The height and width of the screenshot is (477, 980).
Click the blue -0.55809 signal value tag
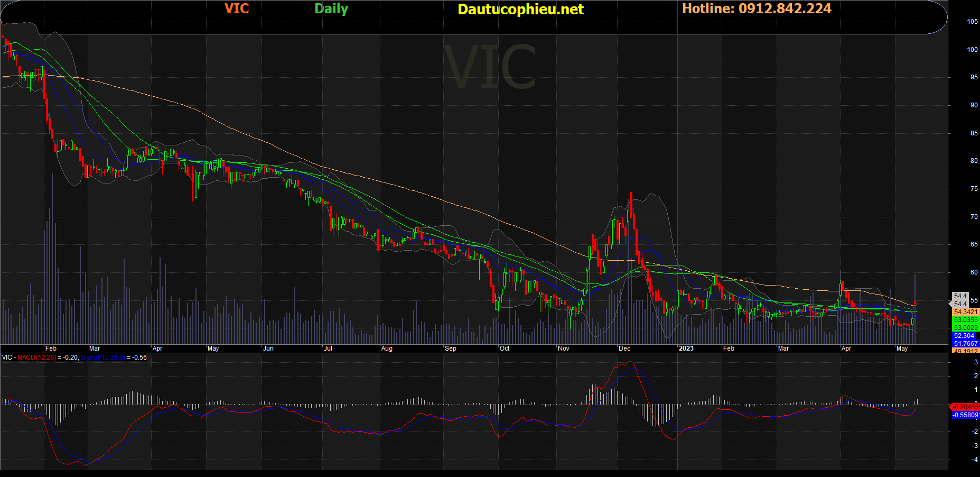[x=965, y=415]
